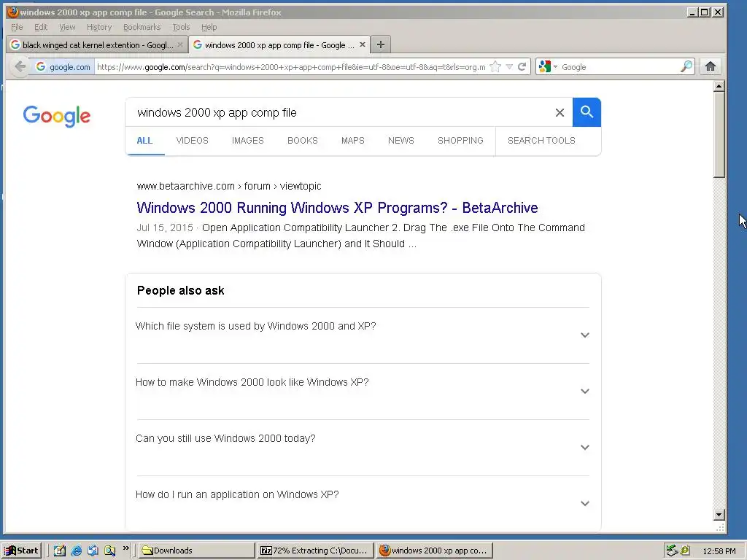Click the second system tray icon
The width and height of the screenshot is (747, 560).
(685, 551)
